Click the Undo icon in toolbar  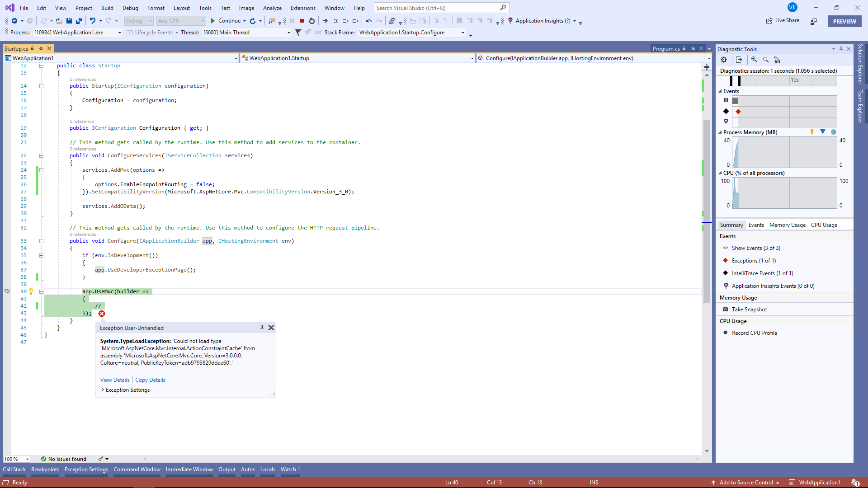[x=93, y=21]
